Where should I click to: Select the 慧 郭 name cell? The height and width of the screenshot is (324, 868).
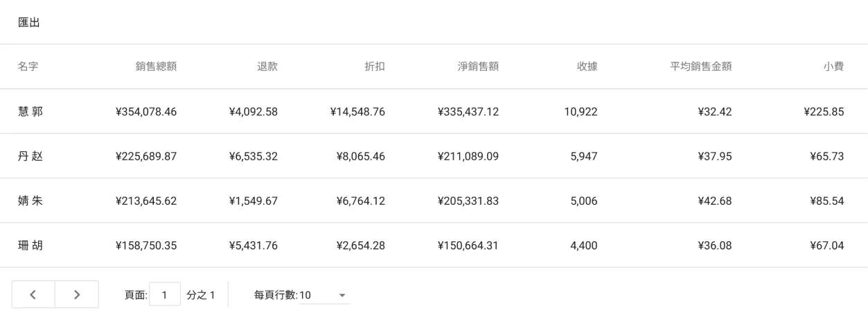[x=30, y=112]
